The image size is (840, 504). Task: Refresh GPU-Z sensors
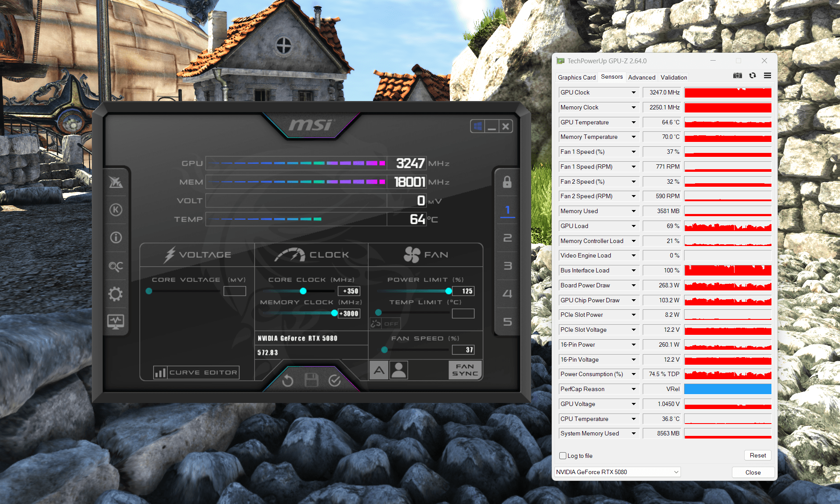[x=753, y=76]
